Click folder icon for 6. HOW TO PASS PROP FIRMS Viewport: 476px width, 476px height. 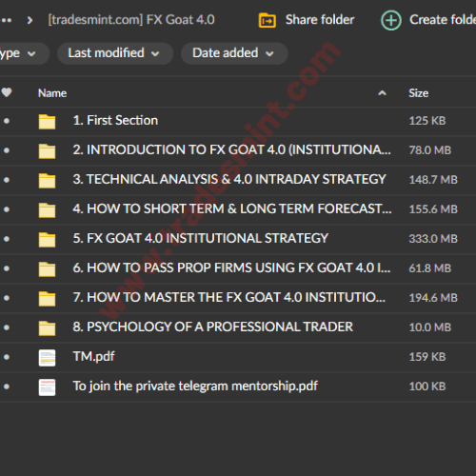[x=47, y=268]
